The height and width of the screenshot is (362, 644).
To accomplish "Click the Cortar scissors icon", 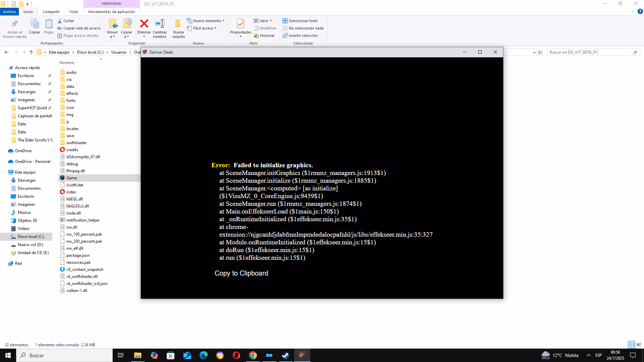I will (60, 21).
